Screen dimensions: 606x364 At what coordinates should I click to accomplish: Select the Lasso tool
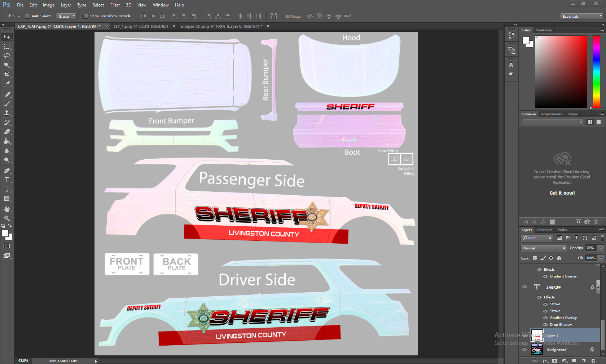coord(7,56)
